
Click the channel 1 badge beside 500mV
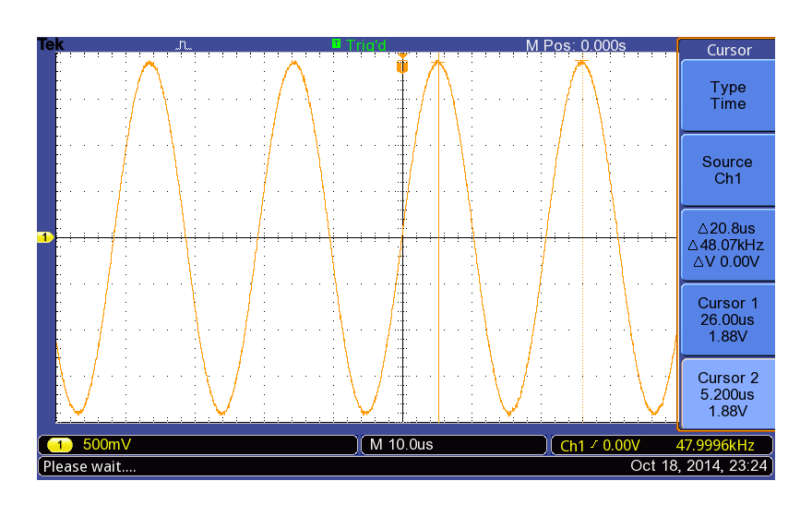(x=60, y=444)
